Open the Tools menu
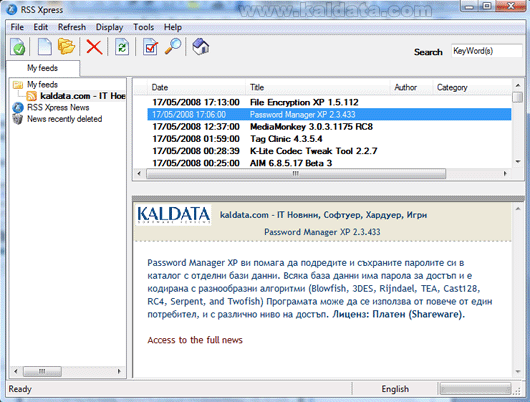530x402 pixels. click(x=143, y=27)
